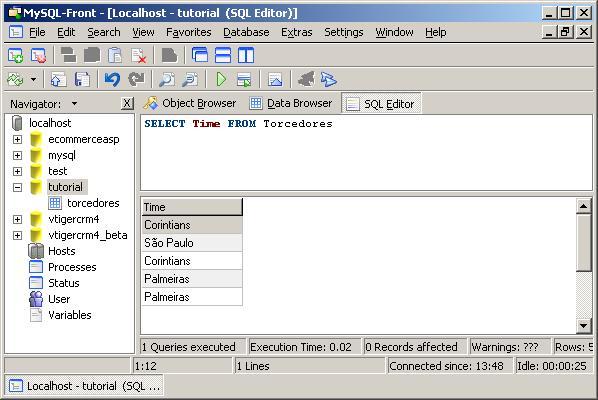This screenshot has width=598, height=400.
Task: Close the Navigator panel with X
Action: click(x=127, y=103)
